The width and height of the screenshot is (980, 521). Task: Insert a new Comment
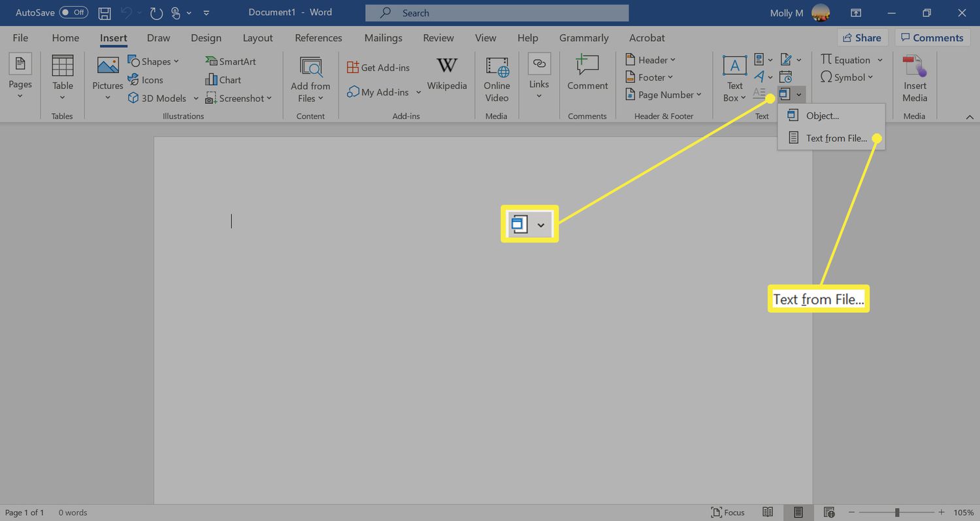[587, 74]
